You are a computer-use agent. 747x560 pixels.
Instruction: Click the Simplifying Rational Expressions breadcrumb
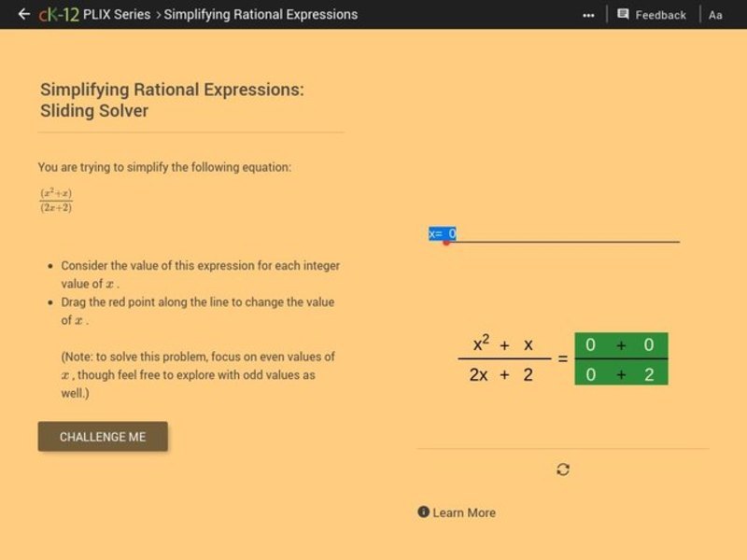[x=260, y=14]
